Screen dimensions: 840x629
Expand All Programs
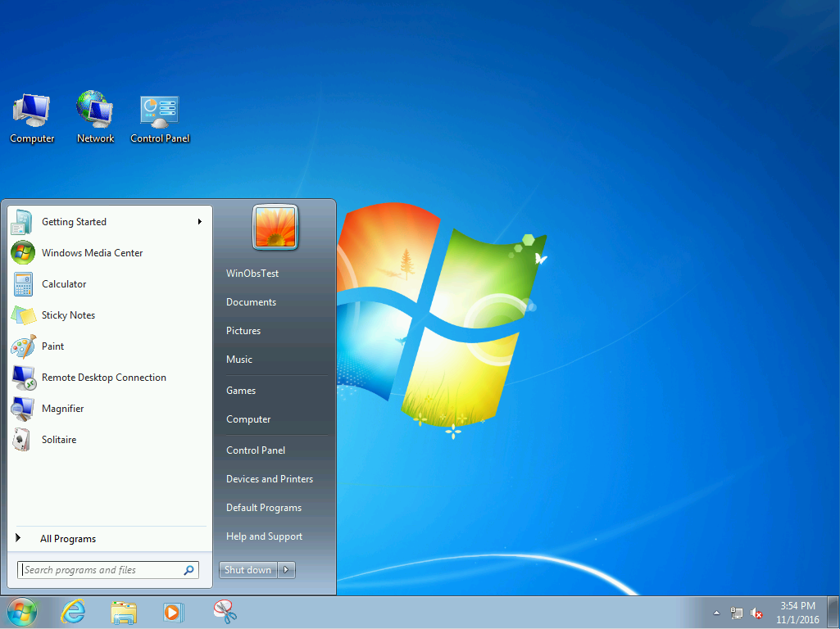(68, 538)
